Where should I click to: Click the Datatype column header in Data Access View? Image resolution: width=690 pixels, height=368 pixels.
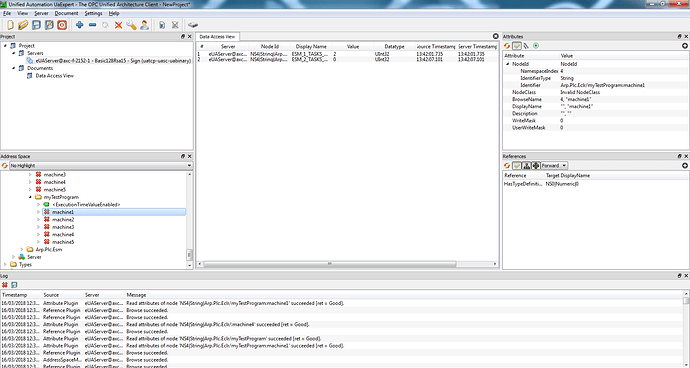[x=394, y=46]
